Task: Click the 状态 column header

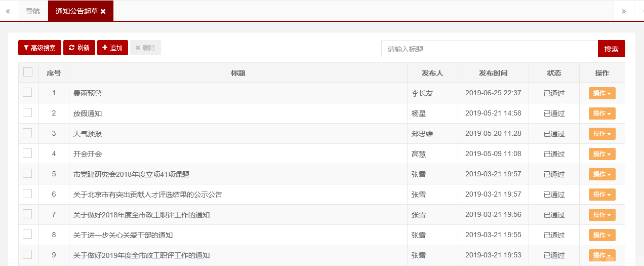Action: click(554, 73)
